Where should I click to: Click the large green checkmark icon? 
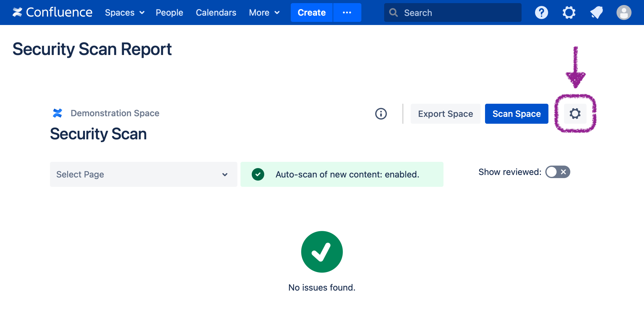pos(322,252)
